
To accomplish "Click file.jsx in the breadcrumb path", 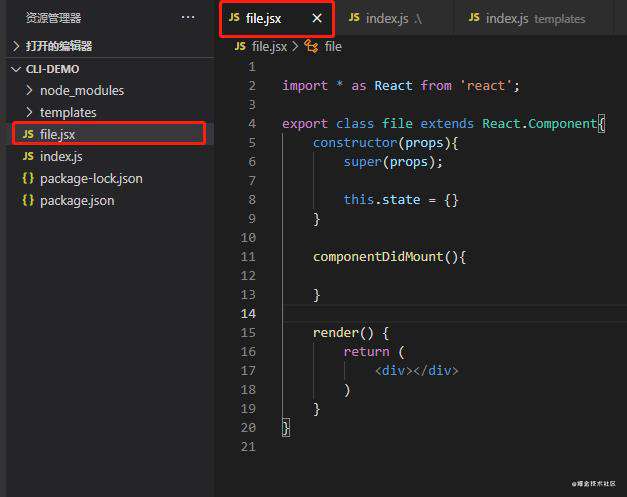I will coord(269,47).
